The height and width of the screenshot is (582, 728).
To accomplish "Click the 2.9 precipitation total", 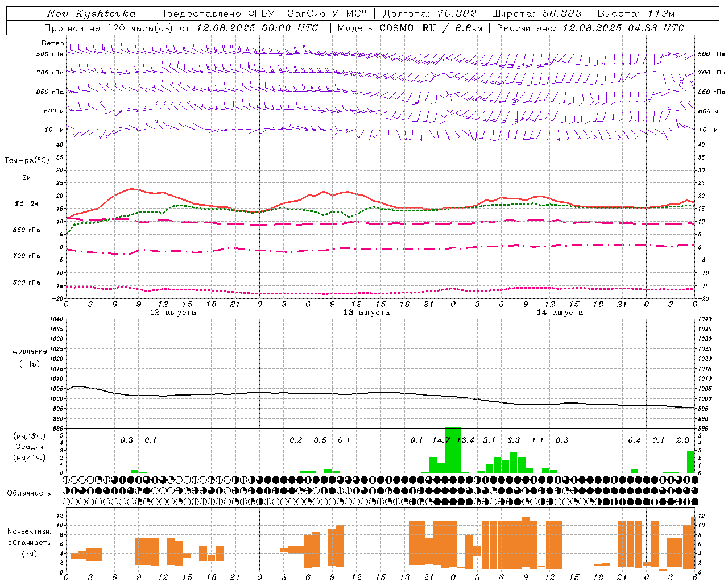I will coord(682,440).
